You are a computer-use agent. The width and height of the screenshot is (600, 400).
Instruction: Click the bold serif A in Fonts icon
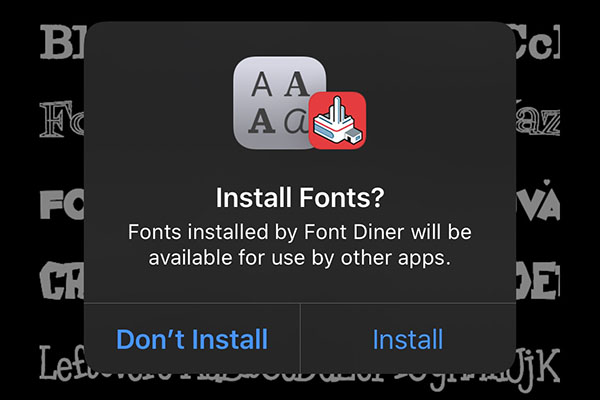click(262, 120)
